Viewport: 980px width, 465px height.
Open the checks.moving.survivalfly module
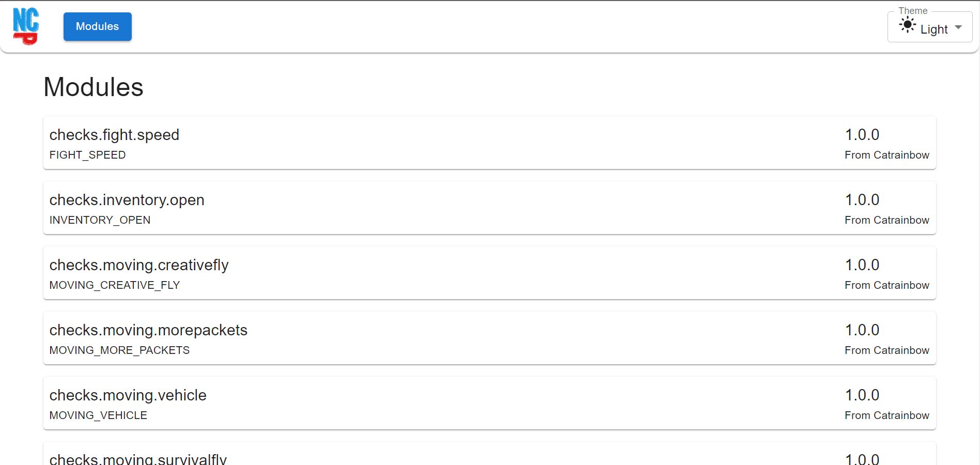tap(490, 454)
